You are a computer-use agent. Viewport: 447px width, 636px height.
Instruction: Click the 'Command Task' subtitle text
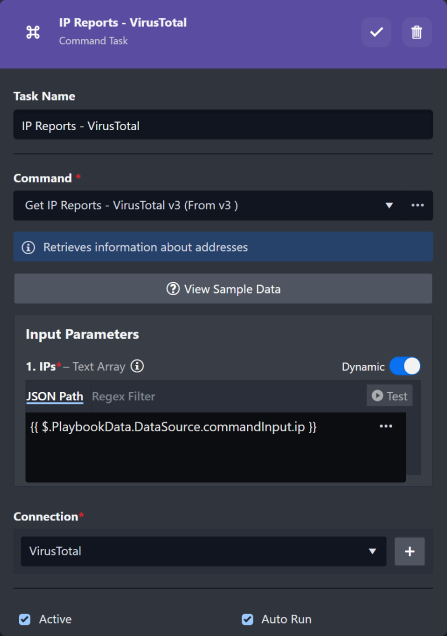pos(93,41)
